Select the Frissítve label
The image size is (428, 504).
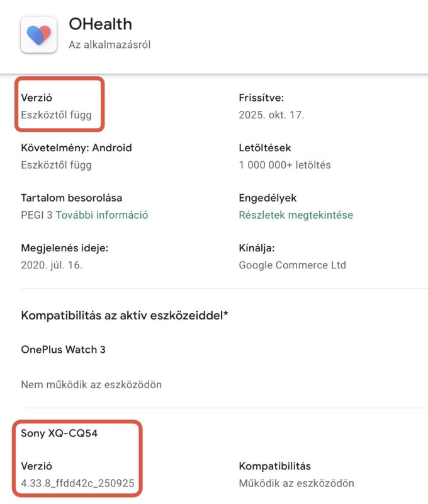click(x=261, y=98)
